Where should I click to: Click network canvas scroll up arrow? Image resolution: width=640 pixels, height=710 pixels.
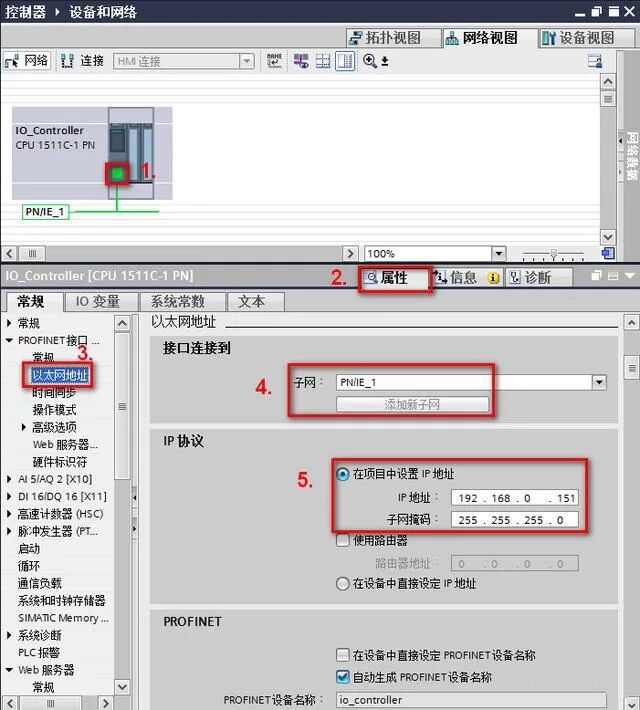(x=608, y=82)
